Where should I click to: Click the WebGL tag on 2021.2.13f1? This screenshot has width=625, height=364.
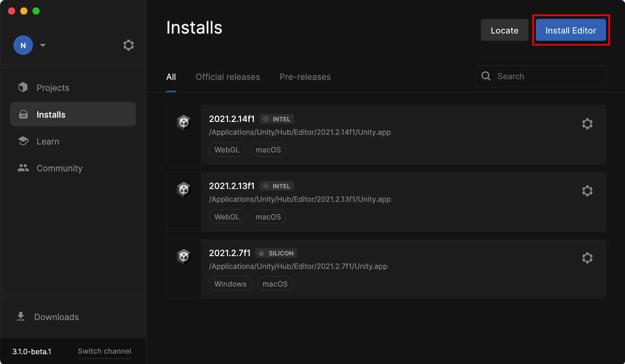click(x=227, y=217)
